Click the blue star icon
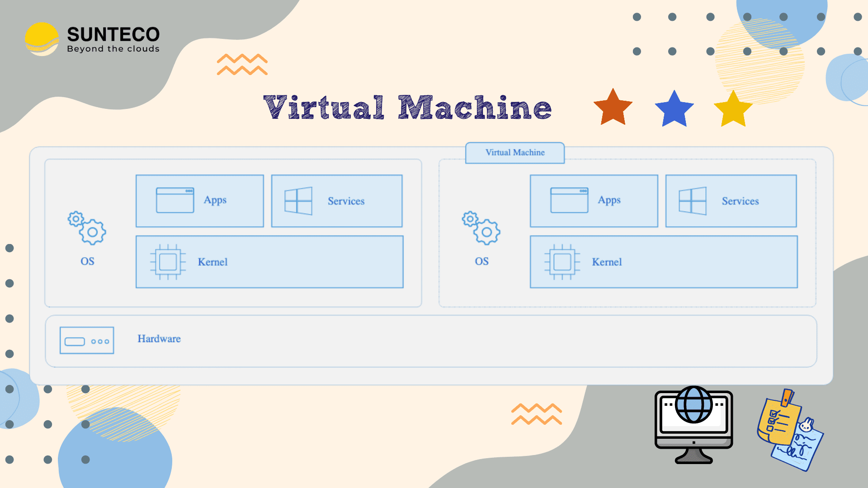 (674, 110)
